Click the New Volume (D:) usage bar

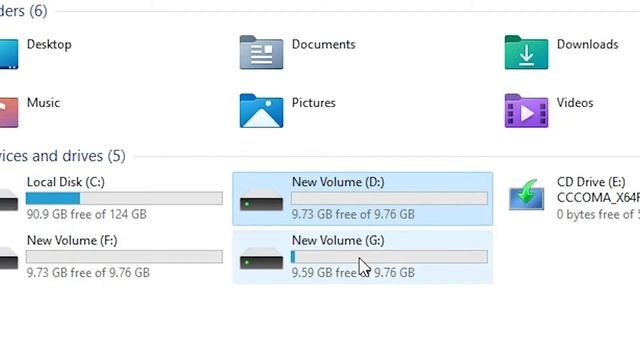click(x=389, y=198)
